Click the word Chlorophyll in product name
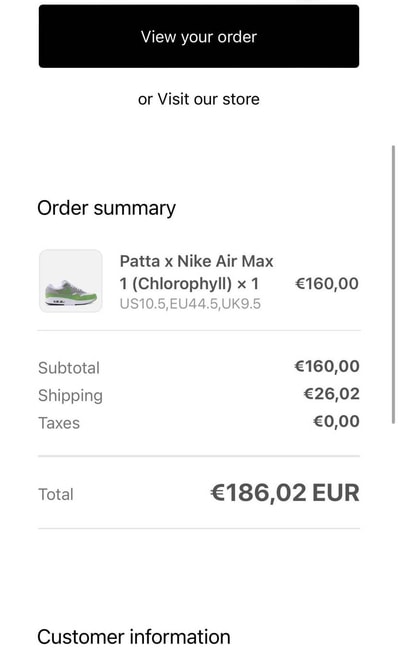398x648 pixels. point(182,284)
